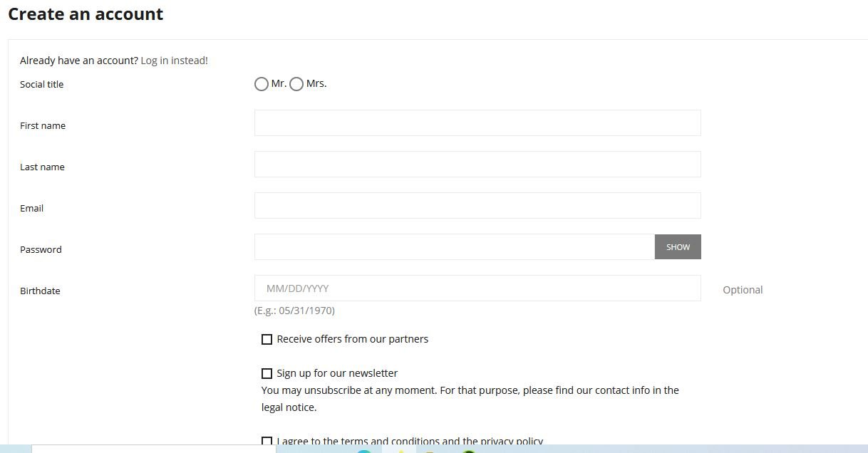
Task: Select the Email input field
Action: pyautogui.click(x=477, y=205)
